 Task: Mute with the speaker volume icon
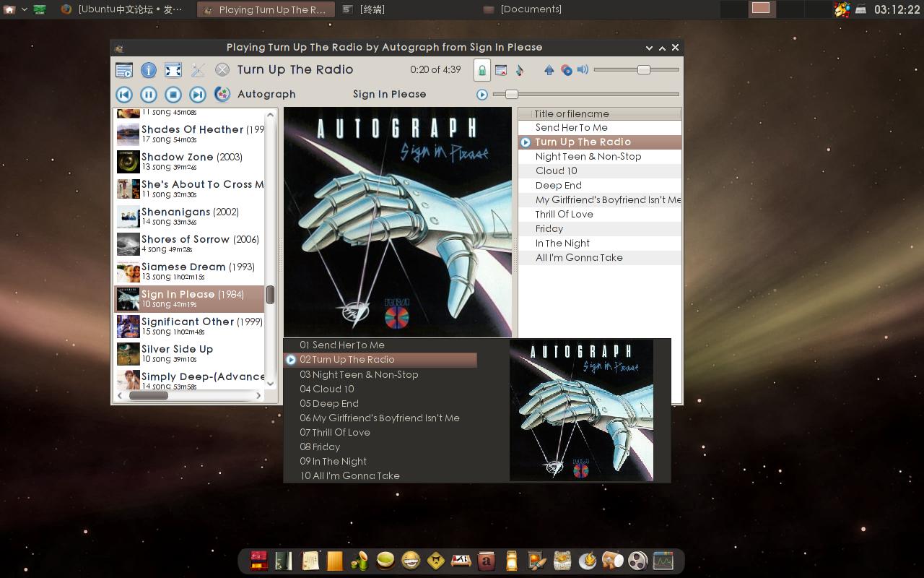pyautogui.click(x=583, y=70)
